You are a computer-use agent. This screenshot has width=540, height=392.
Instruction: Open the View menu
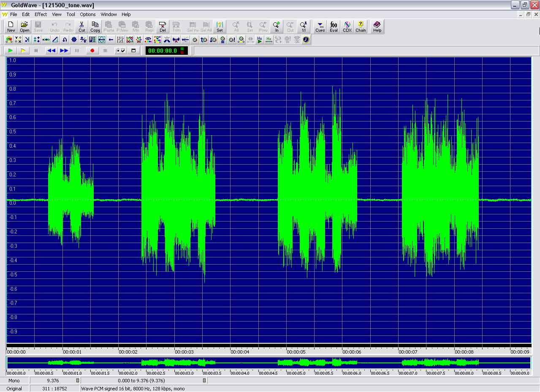(x=57, y=14)
